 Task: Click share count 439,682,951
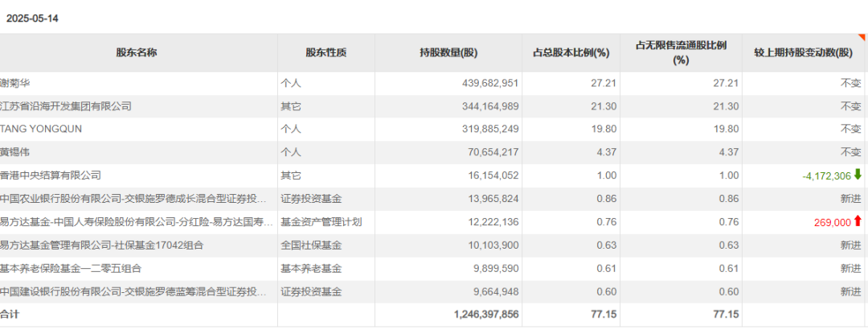pos(490,83)
